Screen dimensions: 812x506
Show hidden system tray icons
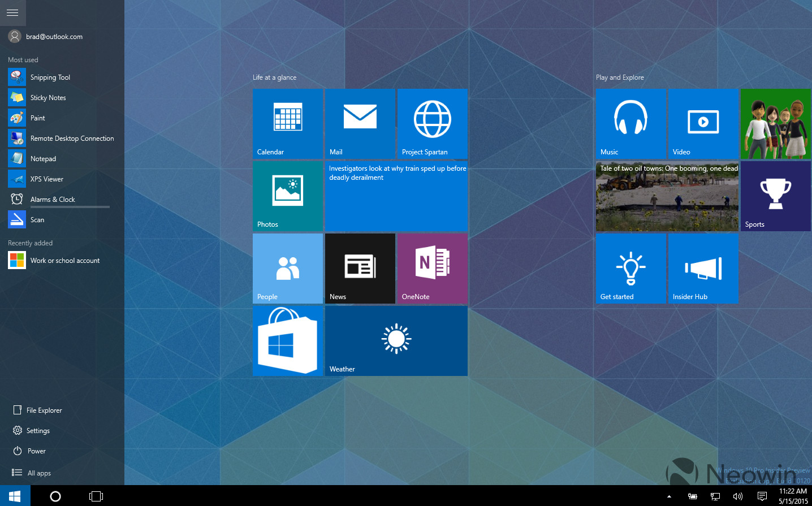tap(669, 496)
